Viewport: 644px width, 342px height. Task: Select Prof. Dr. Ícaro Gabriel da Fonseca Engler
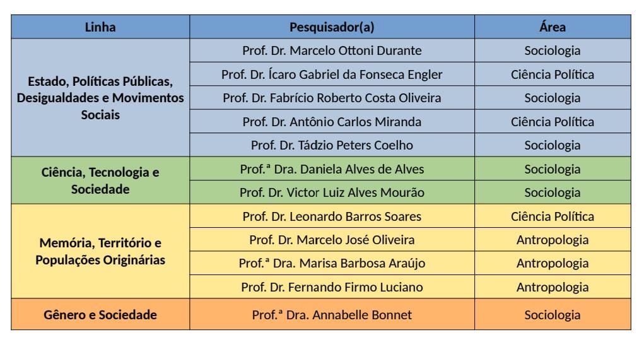[x=332, y=74]
